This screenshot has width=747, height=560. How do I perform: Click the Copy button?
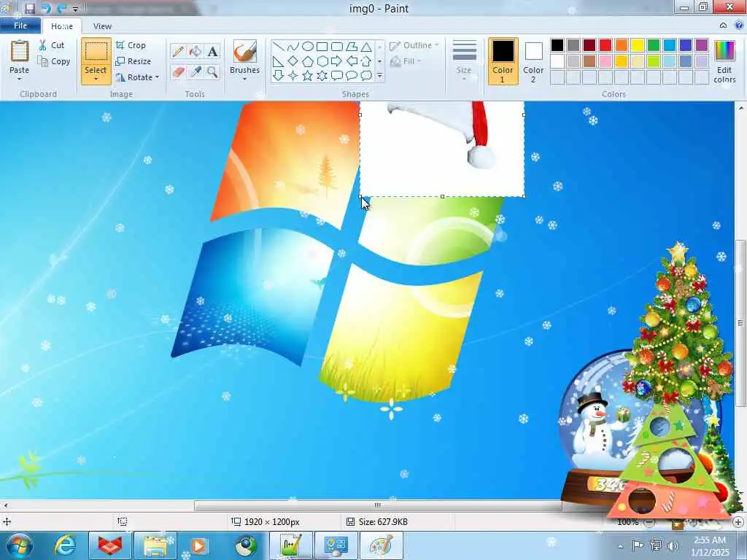click(x=54, y=61)
